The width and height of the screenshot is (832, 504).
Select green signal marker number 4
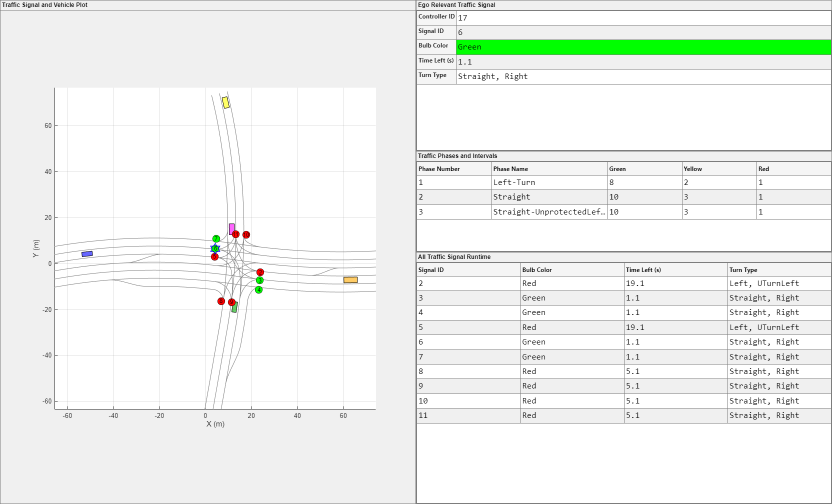258,290
